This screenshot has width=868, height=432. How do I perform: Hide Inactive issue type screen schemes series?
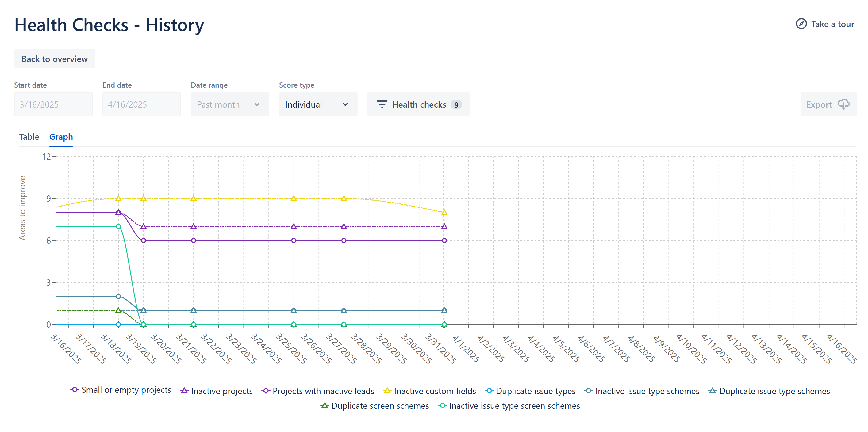click(514, 406)
